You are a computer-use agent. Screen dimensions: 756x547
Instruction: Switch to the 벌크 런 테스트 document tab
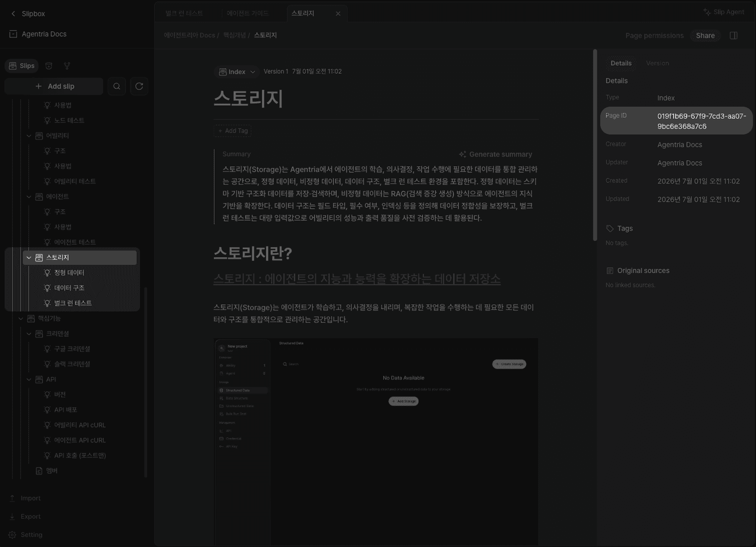[x=184, y=13]
